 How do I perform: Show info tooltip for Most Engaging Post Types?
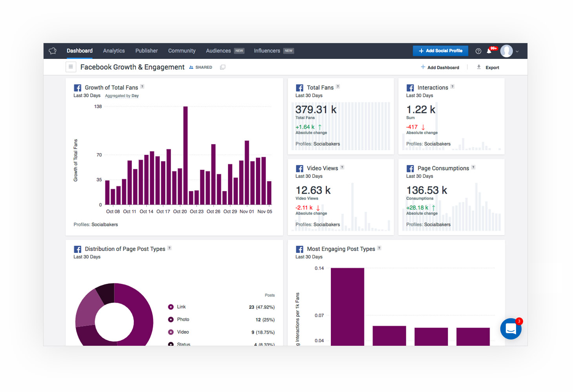click(379, 248)
